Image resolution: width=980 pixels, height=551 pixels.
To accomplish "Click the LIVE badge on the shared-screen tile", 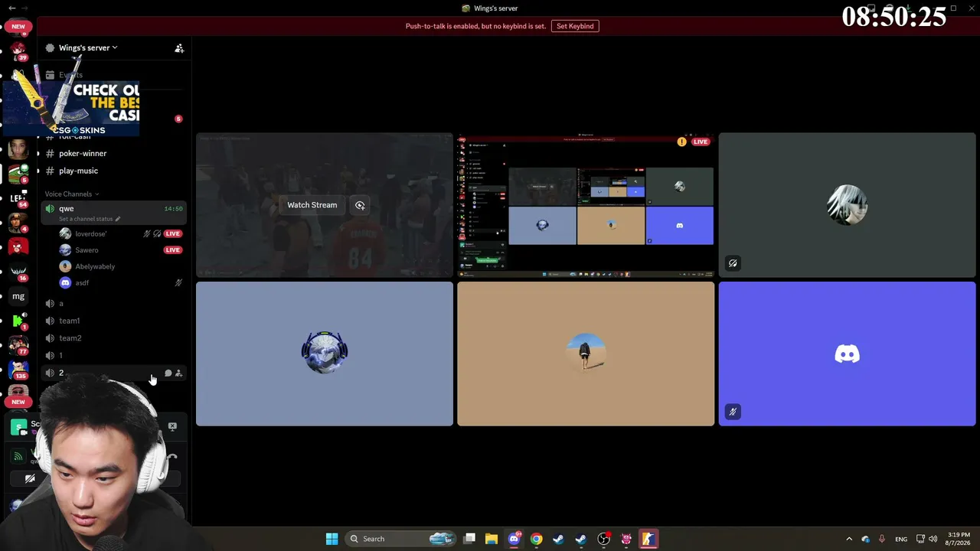I will point(701,142).
